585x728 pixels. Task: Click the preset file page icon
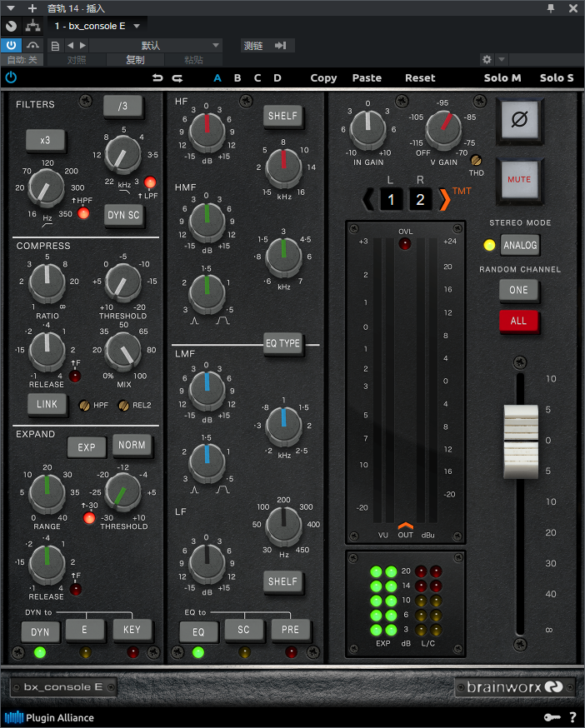click(55, 46)
